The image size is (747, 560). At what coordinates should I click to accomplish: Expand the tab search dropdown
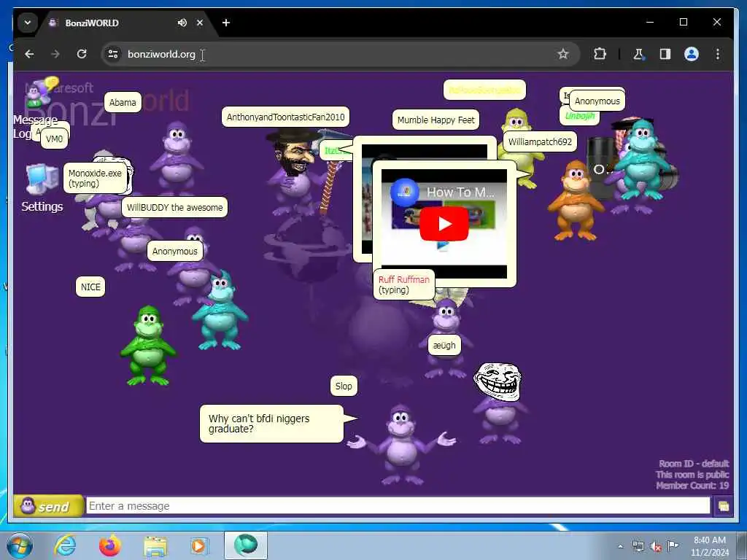tap(28, 23)
